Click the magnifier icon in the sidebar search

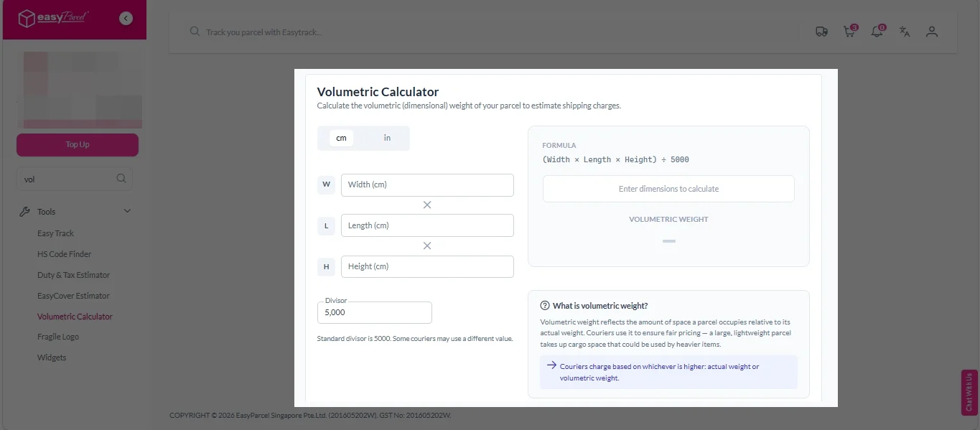pos(121,178)
